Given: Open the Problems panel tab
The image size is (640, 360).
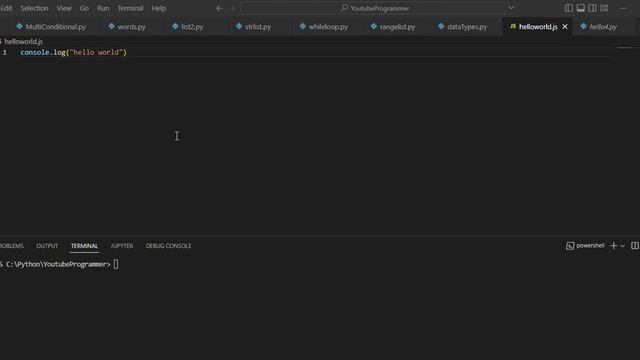Looking at the screenshot, I should [x=12, y=246].
